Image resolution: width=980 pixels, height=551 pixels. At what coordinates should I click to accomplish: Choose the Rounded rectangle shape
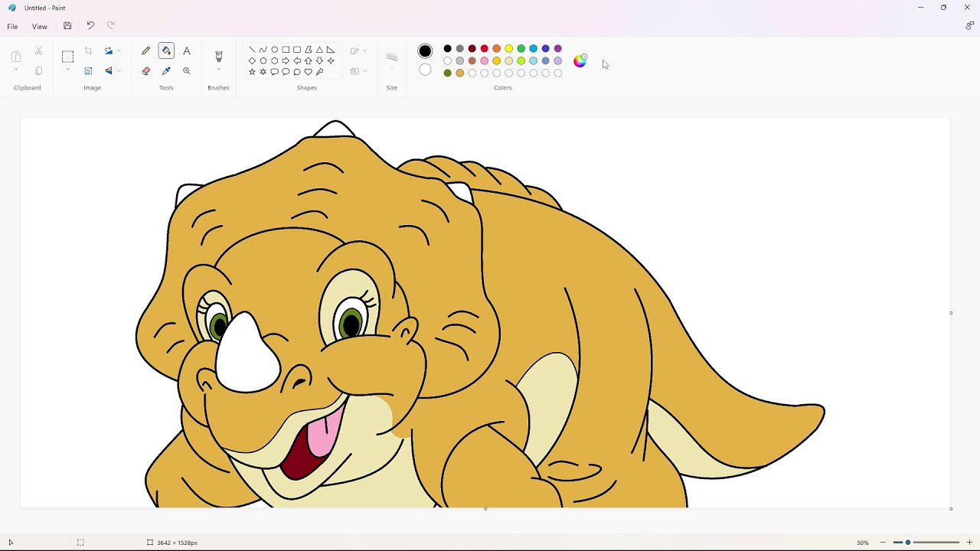click(297, 50)
